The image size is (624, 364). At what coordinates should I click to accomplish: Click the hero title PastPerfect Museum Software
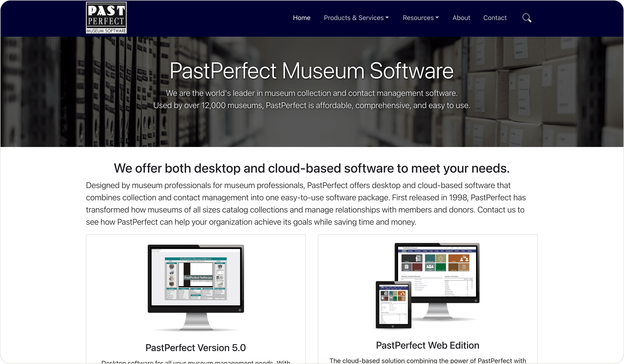(x=312, y=71)
